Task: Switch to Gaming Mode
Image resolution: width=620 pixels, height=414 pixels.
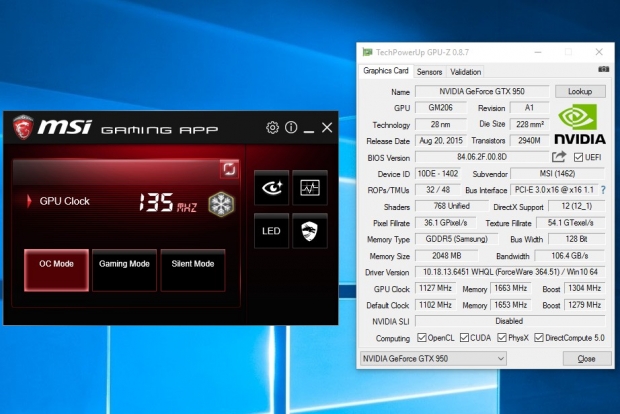Action: [x=125, y=270]
